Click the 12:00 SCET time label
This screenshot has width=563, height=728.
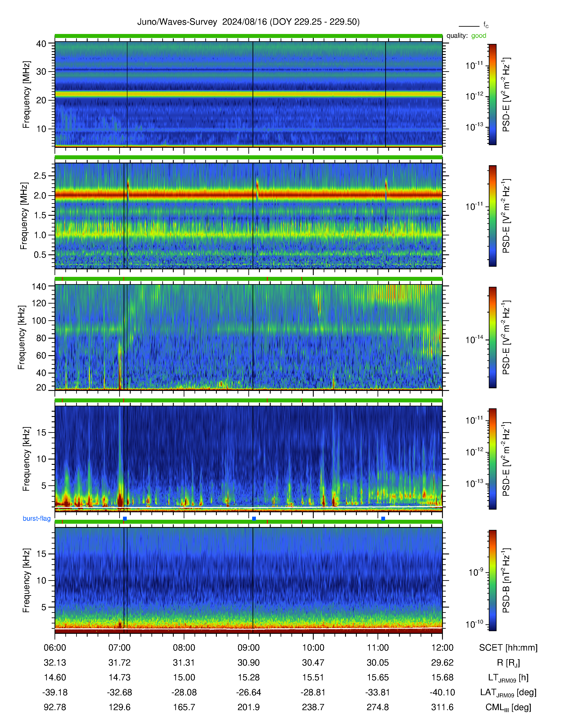click(442, 648)
